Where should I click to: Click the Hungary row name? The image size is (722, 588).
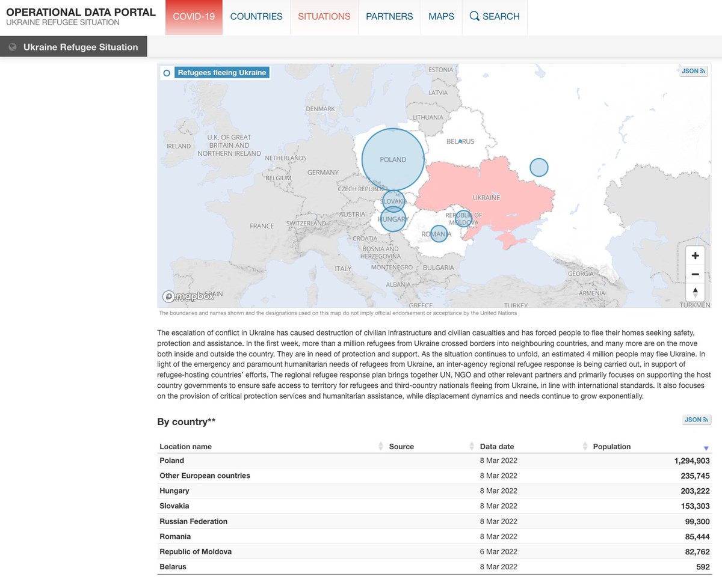tap(174, 491)
